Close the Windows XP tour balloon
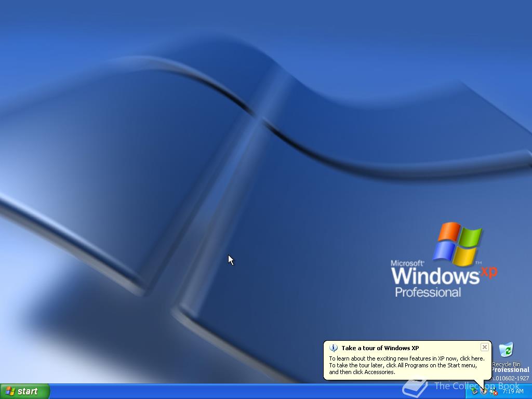532x399 pixels. [485, 347]
